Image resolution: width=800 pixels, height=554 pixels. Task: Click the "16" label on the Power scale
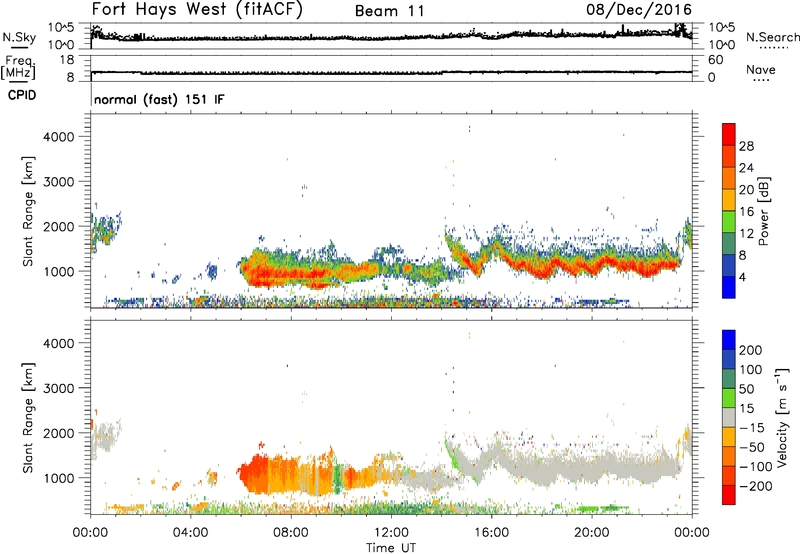[x=746, y=212]
